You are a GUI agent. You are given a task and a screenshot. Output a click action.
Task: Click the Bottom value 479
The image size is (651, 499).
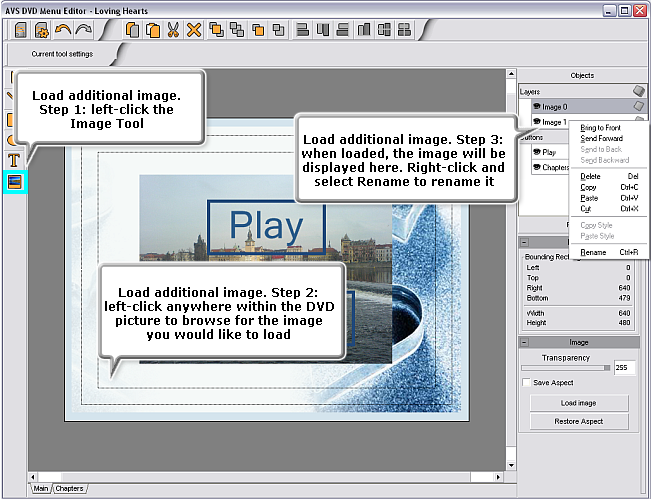624,298
